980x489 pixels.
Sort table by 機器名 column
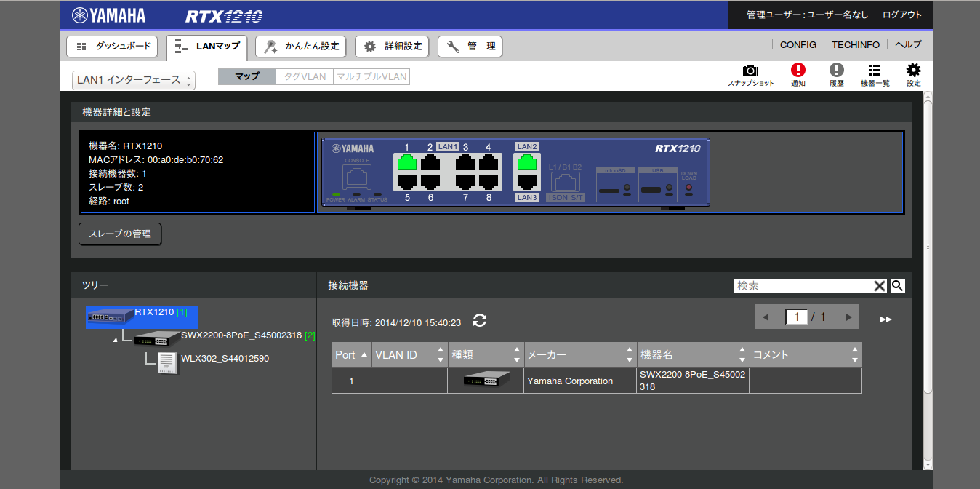pos(694,355)
